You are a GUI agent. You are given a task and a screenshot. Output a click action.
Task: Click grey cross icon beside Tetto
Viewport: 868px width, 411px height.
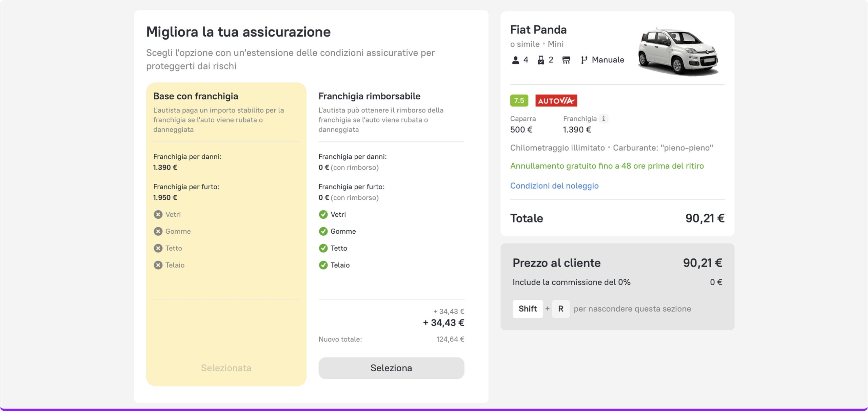click(158, 248)
